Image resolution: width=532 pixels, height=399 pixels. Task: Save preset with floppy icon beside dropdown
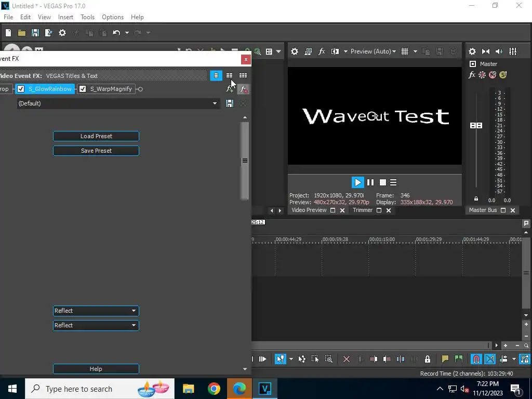click(230, 103)
